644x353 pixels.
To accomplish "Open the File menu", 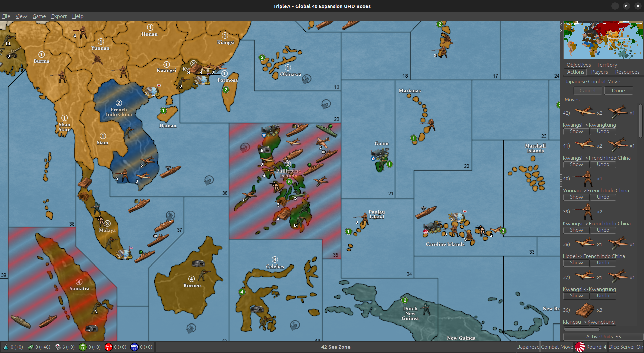I will coord(6,16).
